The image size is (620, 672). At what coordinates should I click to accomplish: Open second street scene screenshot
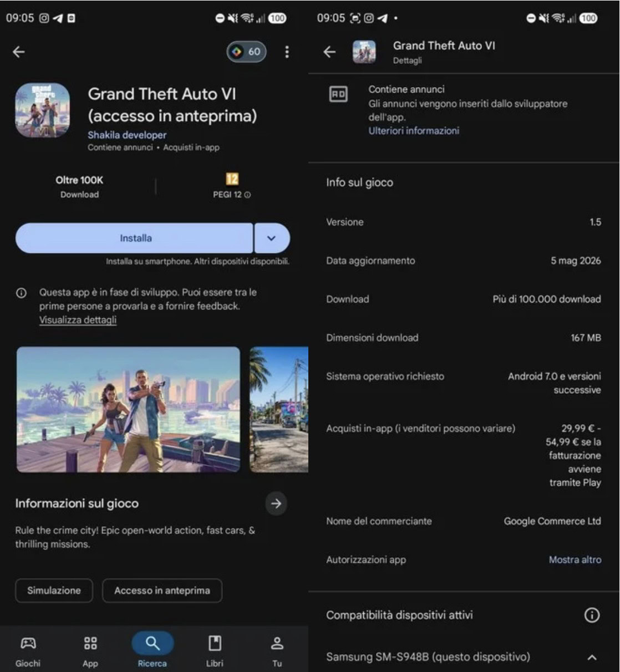pyautogui.click(x=279, y=409)
